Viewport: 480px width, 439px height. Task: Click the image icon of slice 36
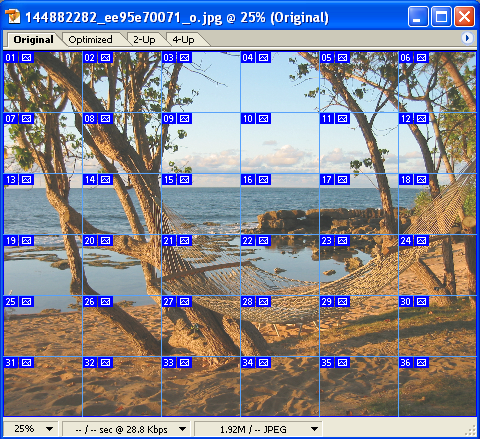pos(421,363)
